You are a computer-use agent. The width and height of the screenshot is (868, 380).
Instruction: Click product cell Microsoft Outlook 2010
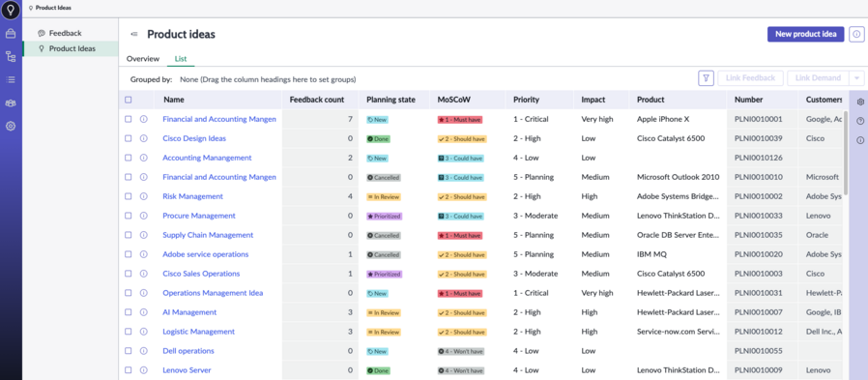pos(679,177)
